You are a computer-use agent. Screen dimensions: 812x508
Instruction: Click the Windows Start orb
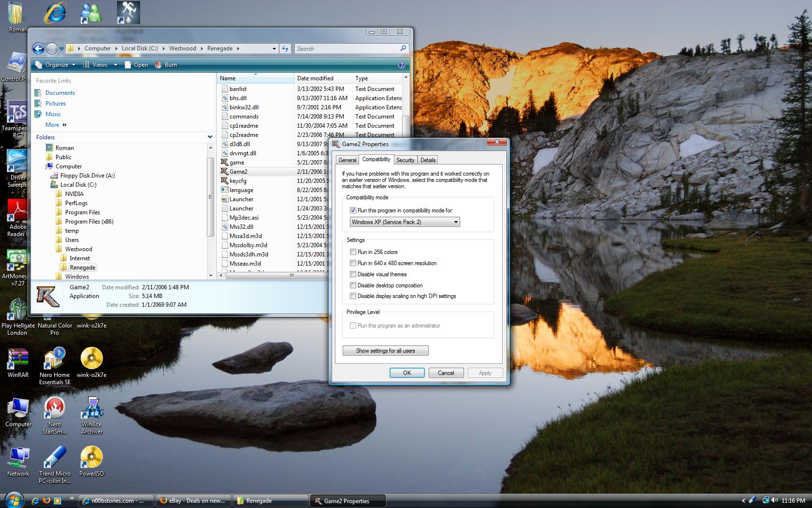coord(13,500)
